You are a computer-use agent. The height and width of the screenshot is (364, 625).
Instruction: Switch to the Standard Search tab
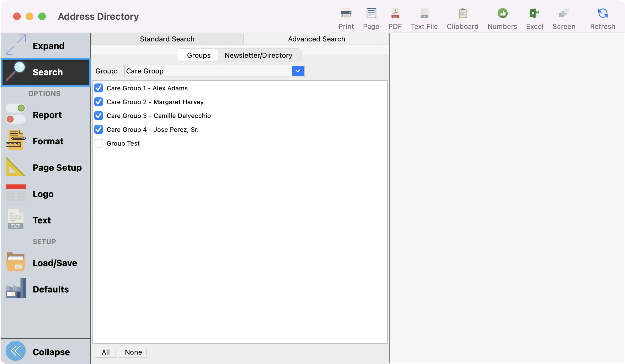coord(167,39)
